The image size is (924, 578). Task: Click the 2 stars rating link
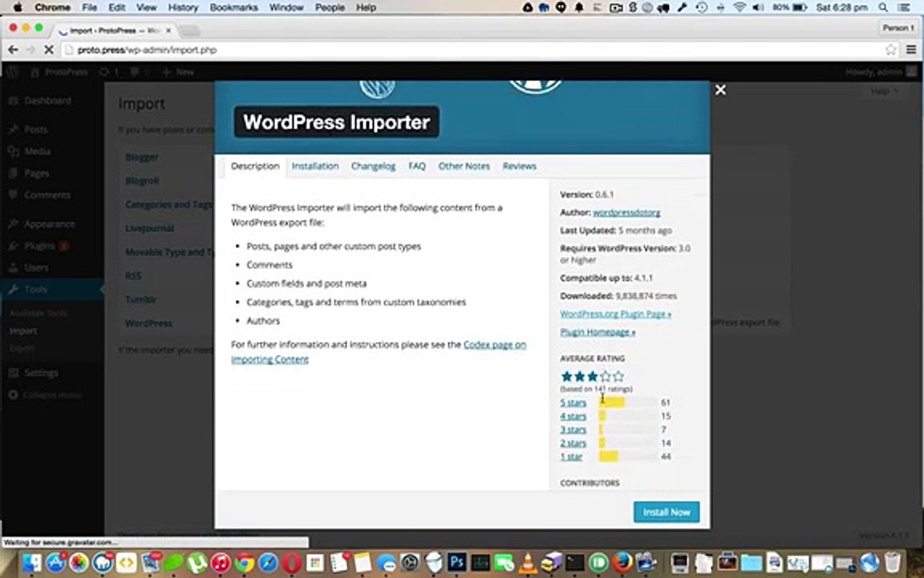(573, 443)
